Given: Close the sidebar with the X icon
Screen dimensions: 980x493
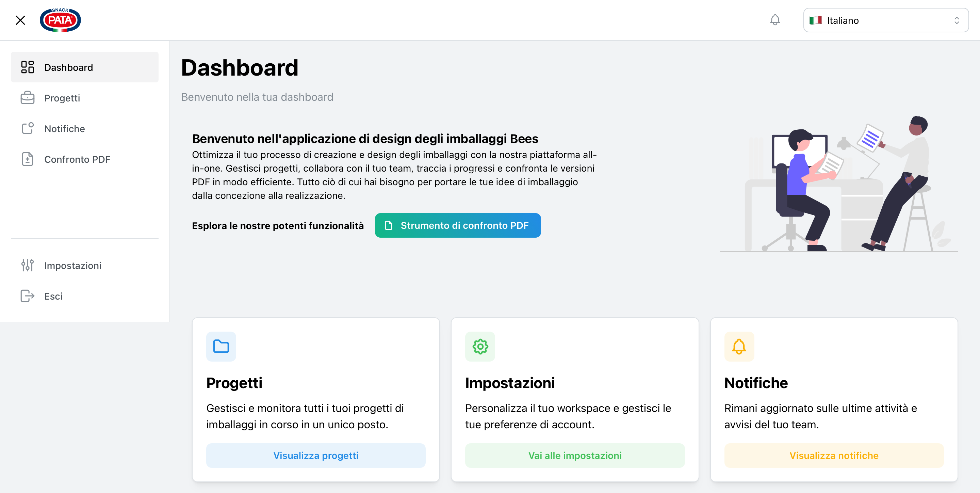Looking at the screenshot, I should coord(20,20).
